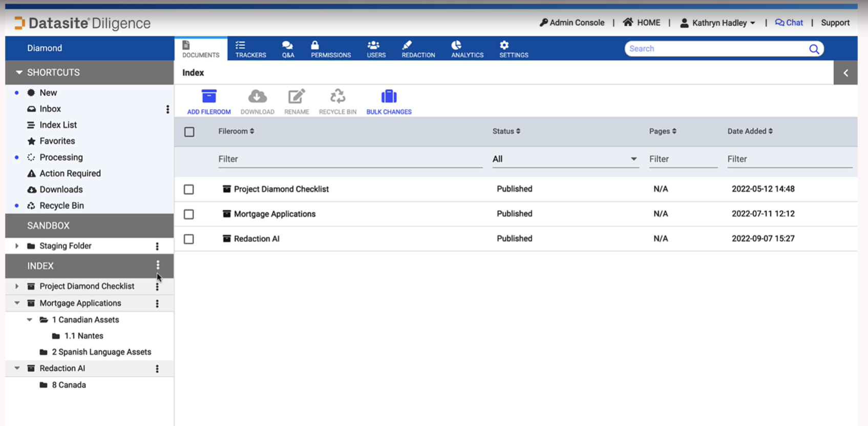
Task: Collapse the SHORTCUTS section
Action: pyautogui.click(x=19, y=72)
